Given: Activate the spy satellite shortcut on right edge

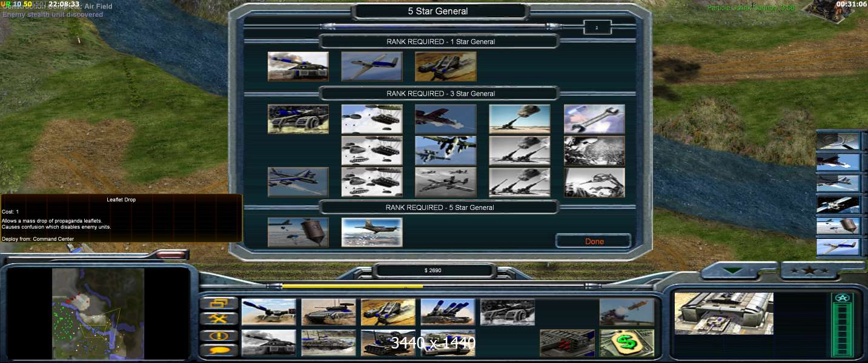Looking at the screenshot, I should pyautogui.click(x=838, y=204).
